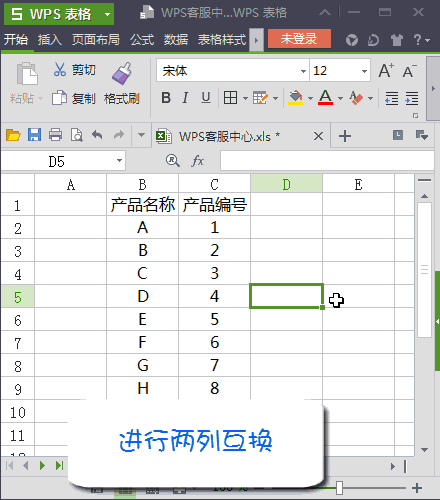
Task: Click the vertical scrollbar down arrow
Action: click(x=424, y=450)
